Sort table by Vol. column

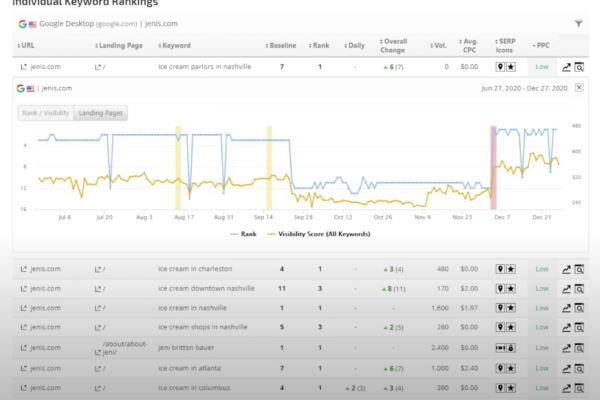(439, 46)
